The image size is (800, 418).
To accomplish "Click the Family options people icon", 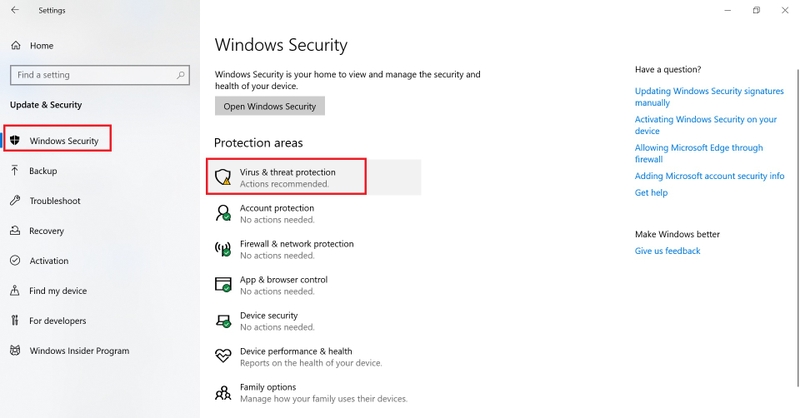I will click(x=223, y=392).
